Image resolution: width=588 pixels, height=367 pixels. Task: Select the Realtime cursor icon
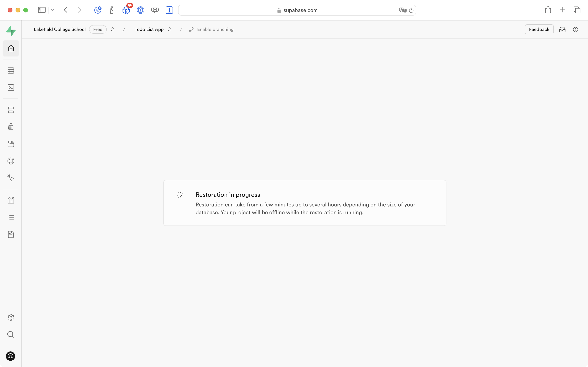coord(11,178)
